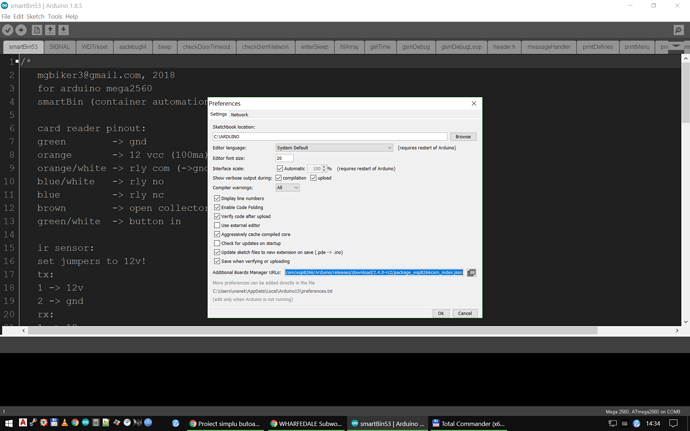Click the editor vertical scrollbar thumb
This screenshot has width=690, height=431.
pyautogui.click(x=686, y=92)
